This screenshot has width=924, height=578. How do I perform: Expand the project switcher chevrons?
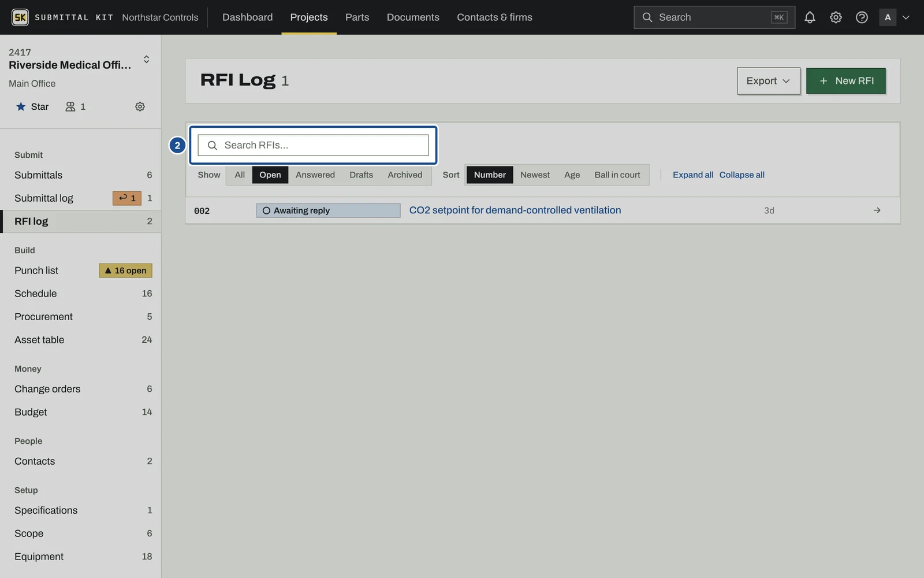point(147,59)
